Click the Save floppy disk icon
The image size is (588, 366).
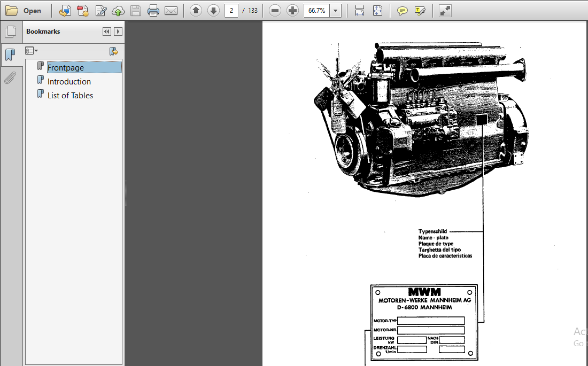(136, 11)
